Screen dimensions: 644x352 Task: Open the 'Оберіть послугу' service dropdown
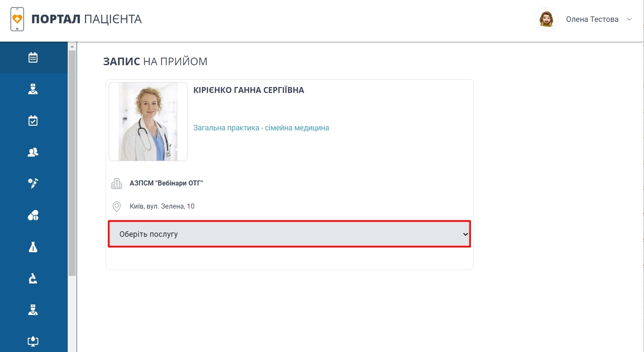pyautogui.click(x=289, y=234)
